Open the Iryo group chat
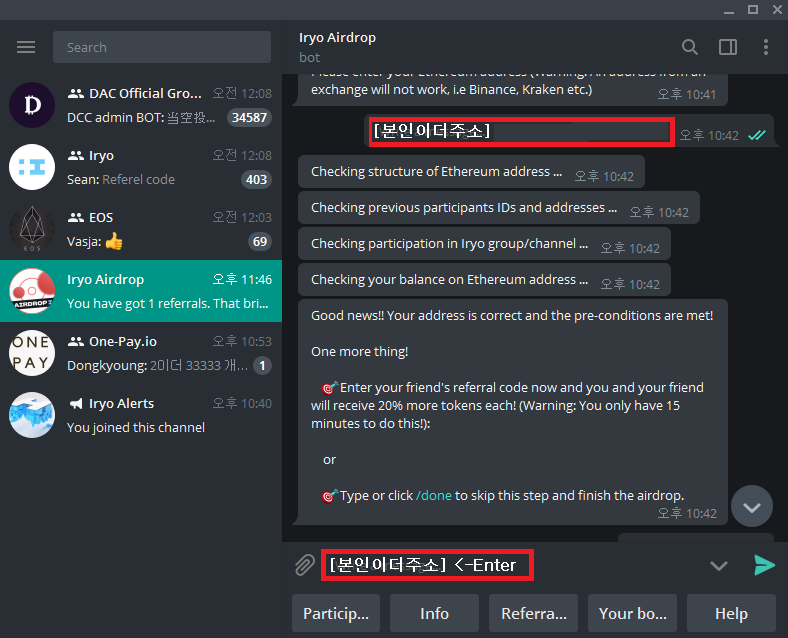This screenshot has height=638, width=788. [x=141, y=167]
